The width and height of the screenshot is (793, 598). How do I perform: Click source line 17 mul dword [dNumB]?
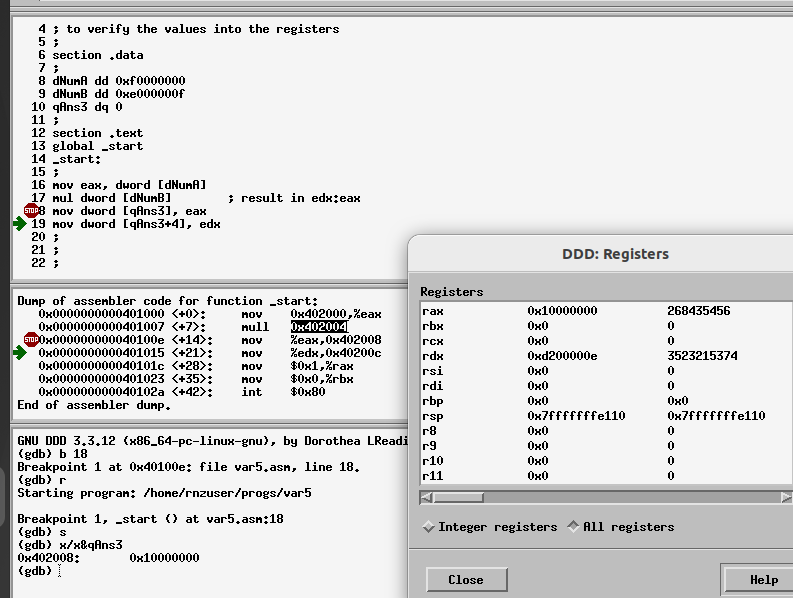(112, 198)
